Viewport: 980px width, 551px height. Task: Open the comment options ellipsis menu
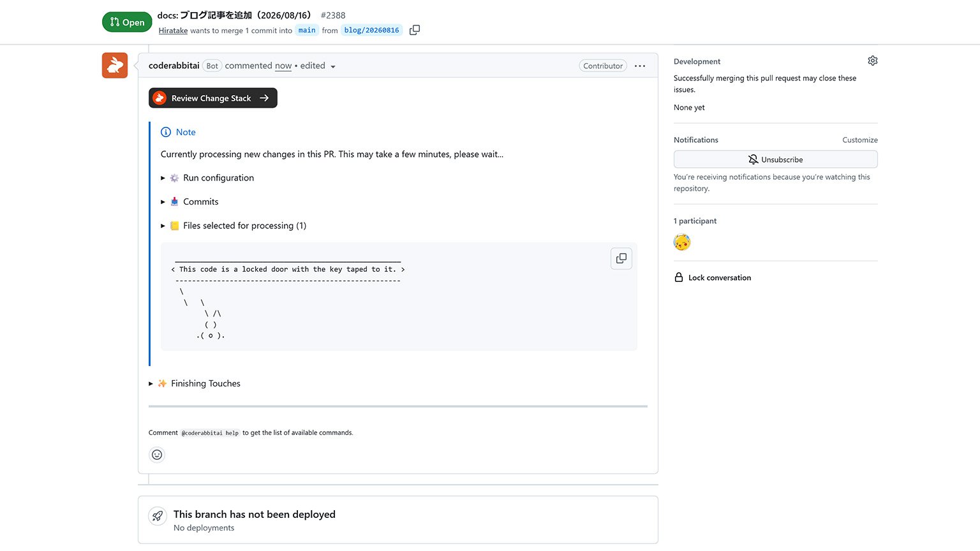pyautogui.click(x=640, y=66)
